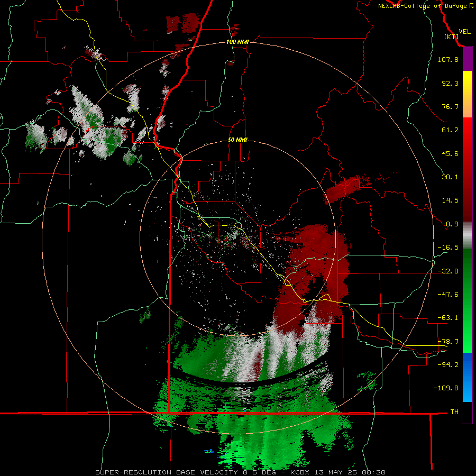Click the [KT] units label
This screenshot has height=476, width=476.
pyautogui.click(x=451, y=37)
